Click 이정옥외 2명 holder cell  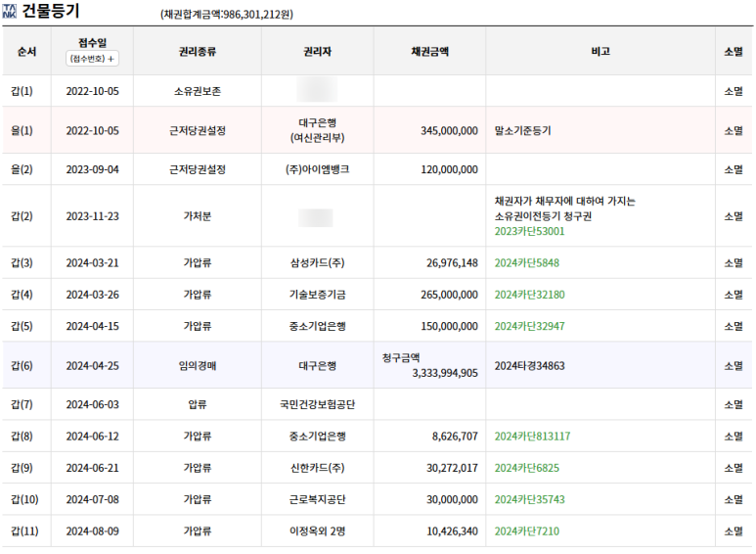317,531
